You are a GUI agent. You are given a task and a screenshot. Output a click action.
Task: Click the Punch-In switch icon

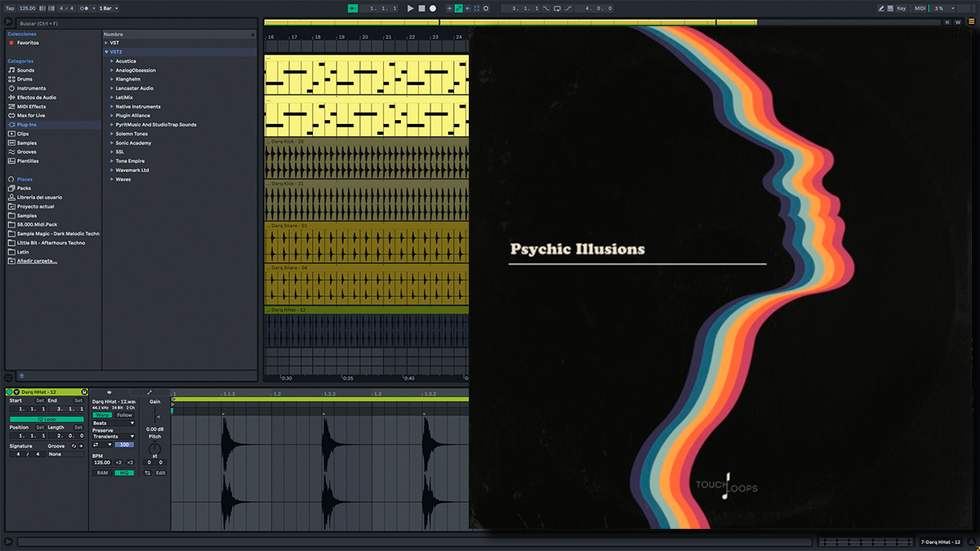(x=546, y=8)
